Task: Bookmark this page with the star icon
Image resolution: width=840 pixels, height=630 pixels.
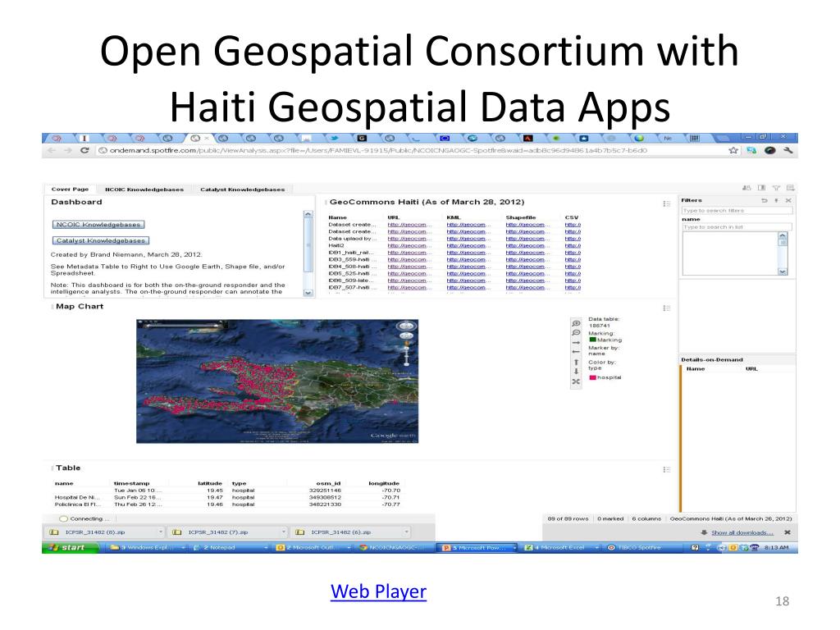Action: (733, 151)
